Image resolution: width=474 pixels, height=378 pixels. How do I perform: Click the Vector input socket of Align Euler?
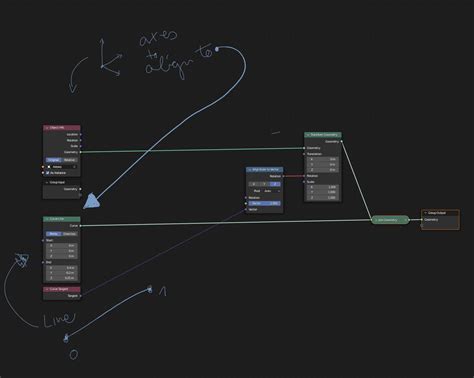click(246, 209)
